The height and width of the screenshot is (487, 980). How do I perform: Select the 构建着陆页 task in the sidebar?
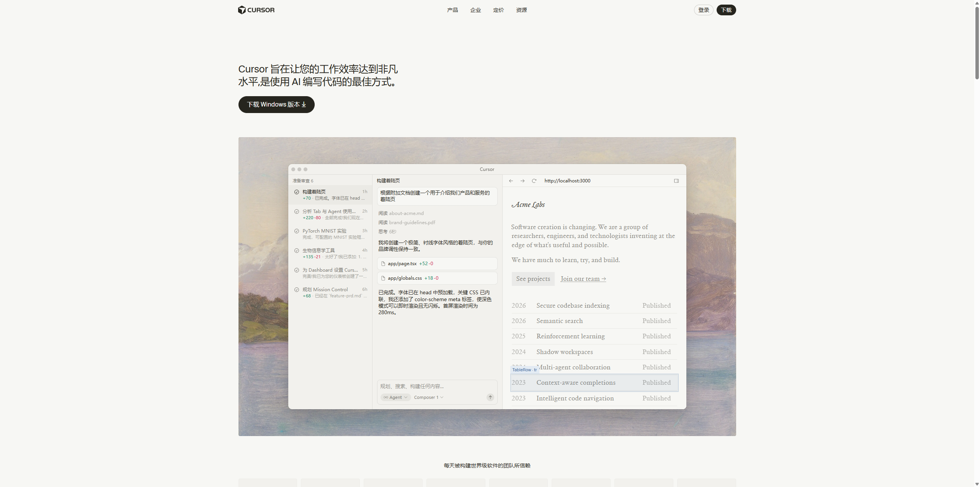pos(330,195)
